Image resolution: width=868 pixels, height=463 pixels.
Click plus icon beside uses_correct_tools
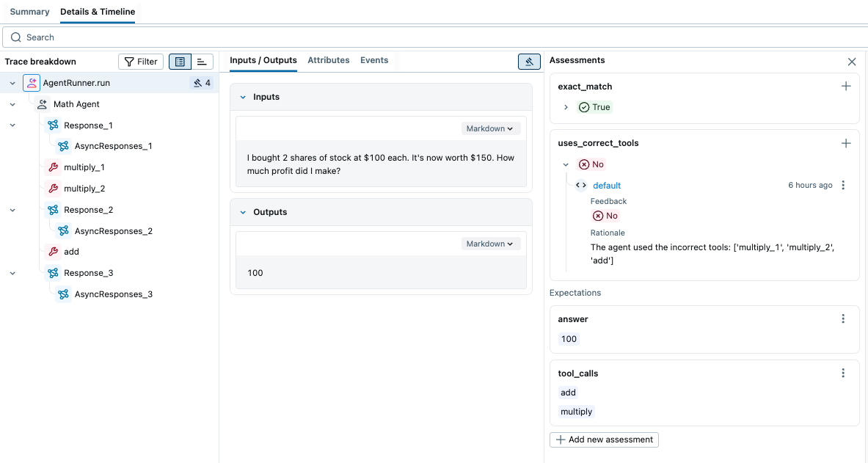point(846,143)
